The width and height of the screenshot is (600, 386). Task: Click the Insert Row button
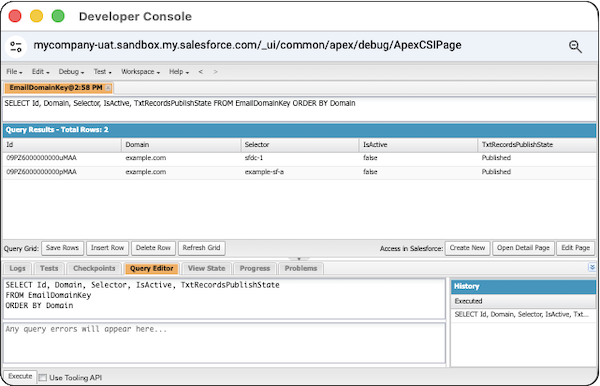[x=107, y=248]
